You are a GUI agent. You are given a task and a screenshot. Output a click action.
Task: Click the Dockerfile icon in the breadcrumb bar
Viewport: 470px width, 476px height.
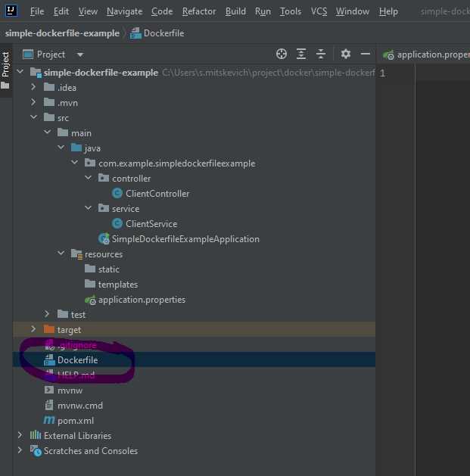[x=135, y=33]
